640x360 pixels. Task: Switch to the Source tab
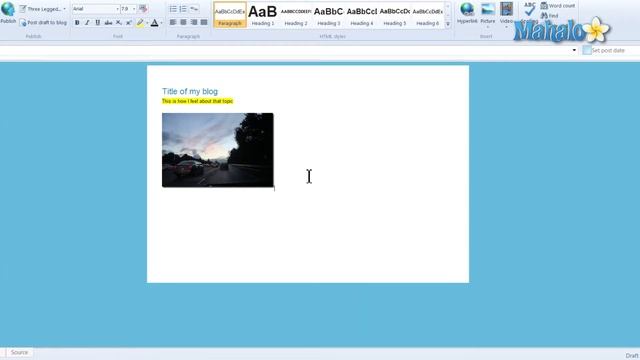pyautogui.click(x=19, y=352)
